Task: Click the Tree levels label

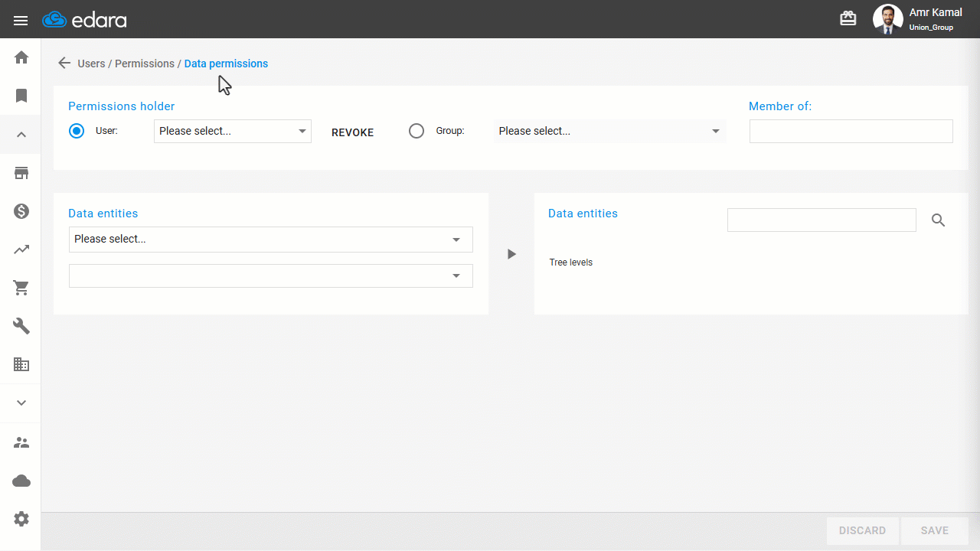Action: pos(571,262)
